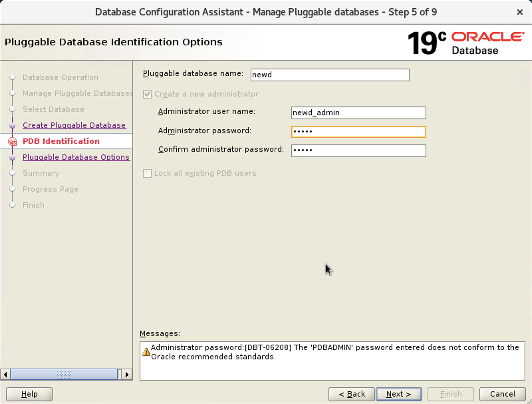532x404 pixels.
Task: Click the right arrow of sidebar scrollbar
Action: [x=127, y=375]
